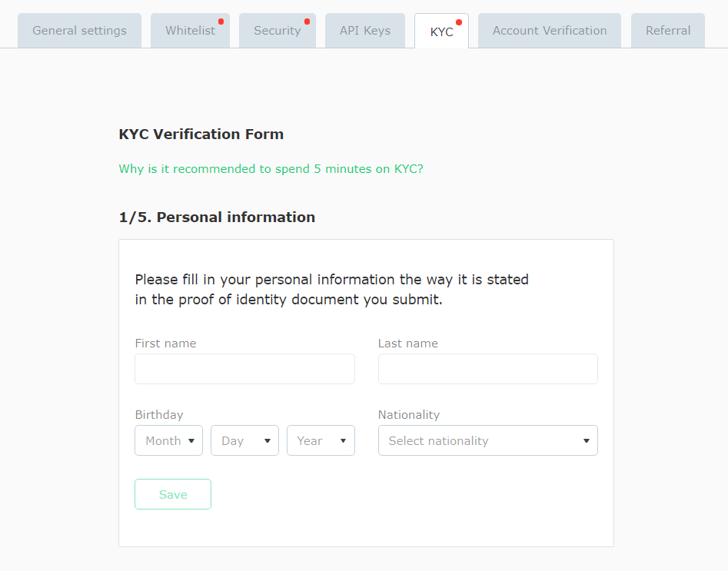Image resolution: width=728 pixels, height=571 pixels.
Task: Open the General settings tab
Action: [79, 31]
